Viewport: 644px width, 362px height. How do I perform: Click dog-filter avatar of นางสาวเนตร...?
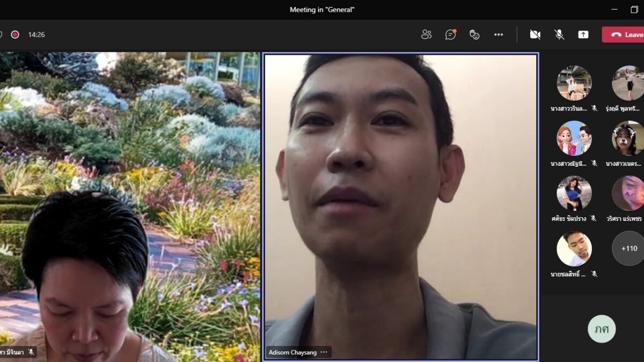click(628, 138)
